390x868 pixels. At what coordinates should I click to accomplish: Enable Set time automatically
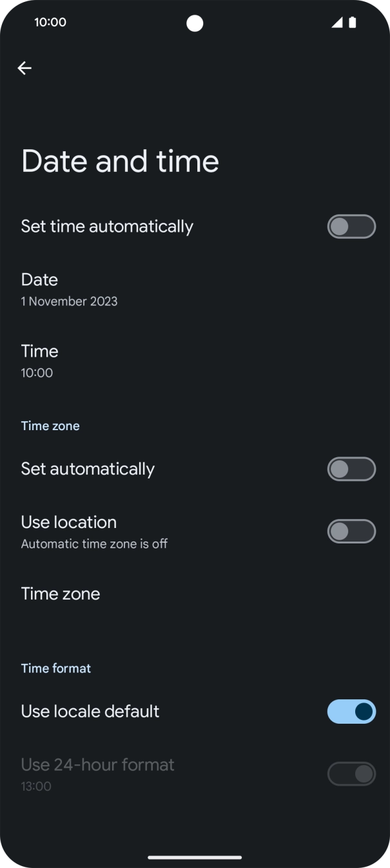coord(351,227)
